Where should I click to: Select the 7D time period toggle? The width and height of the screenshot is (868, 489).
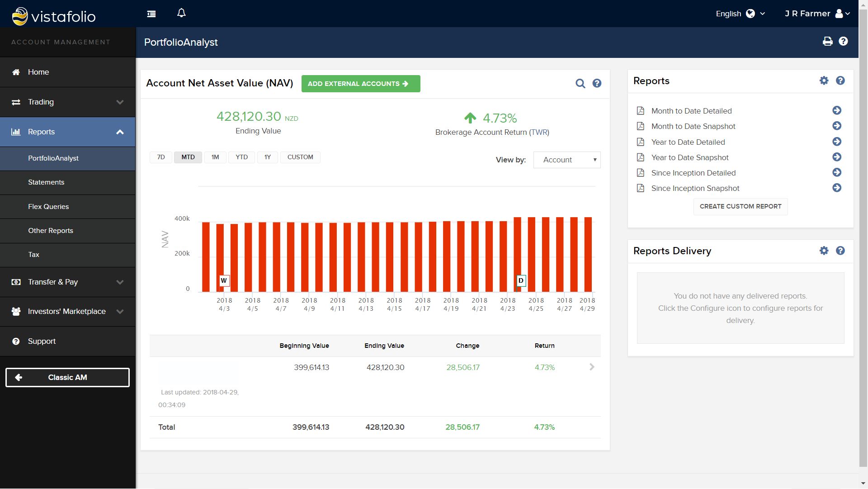[x=161, y=157]
